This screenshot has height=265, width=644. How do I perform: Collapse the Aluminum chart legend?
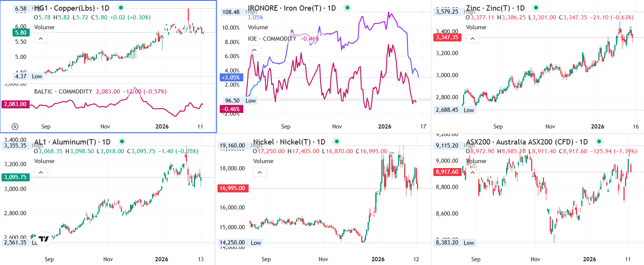[41, 172]
